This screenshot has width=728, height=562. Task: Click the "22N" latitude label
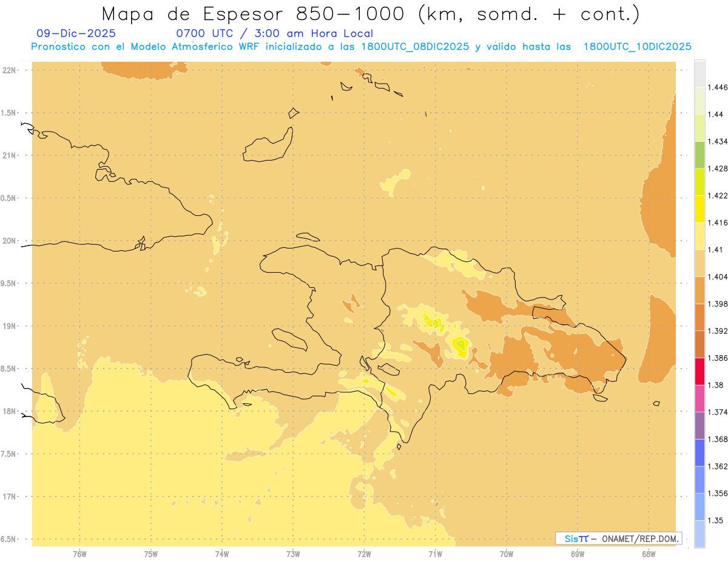[10, 70]
